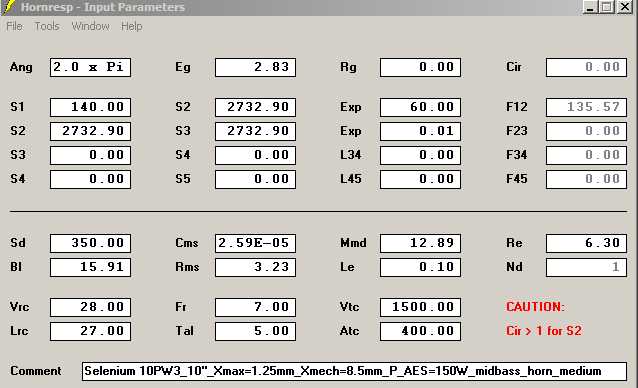Click the S4 field in the L34 row

coord(255,155)
